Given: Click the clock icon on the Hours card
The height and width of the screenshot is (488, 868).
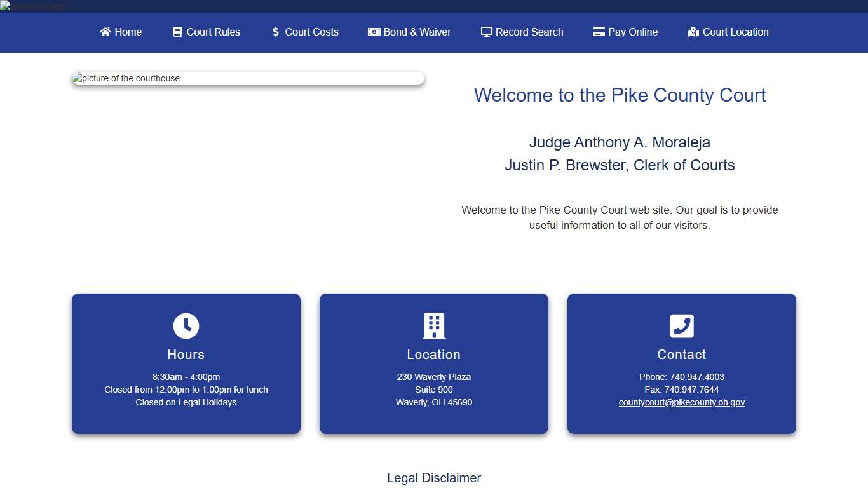Looking at the screenshot, I should tap(186, 326).
